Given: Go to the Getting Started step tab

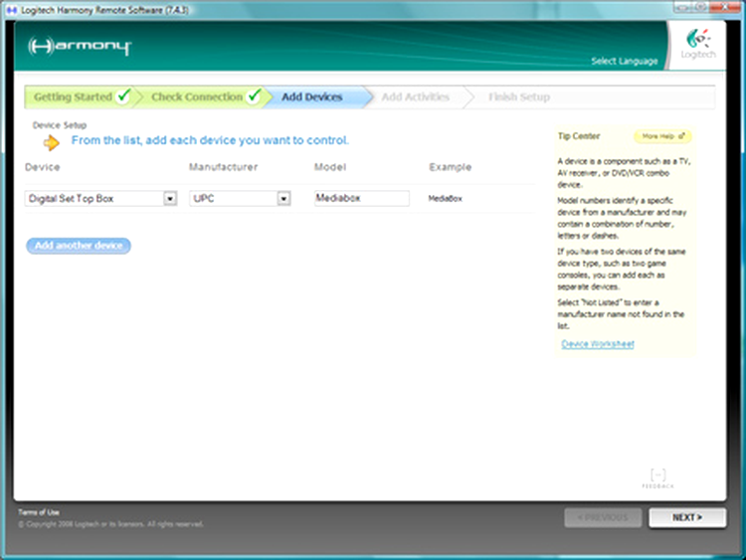Looking at the screenshot, I should point(73,97).
